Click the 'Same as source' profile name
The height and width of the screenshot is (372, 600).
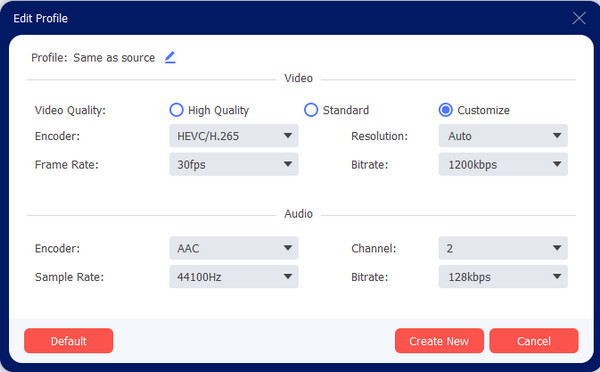click(x=114, y=58)
